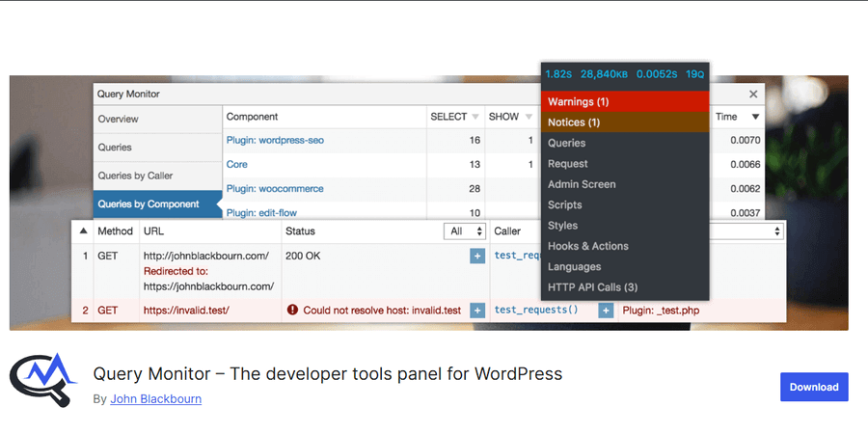The image size is (868, 434).
Task: Open Warnings (1) in the dropdown menu
Action: (625, 102)
